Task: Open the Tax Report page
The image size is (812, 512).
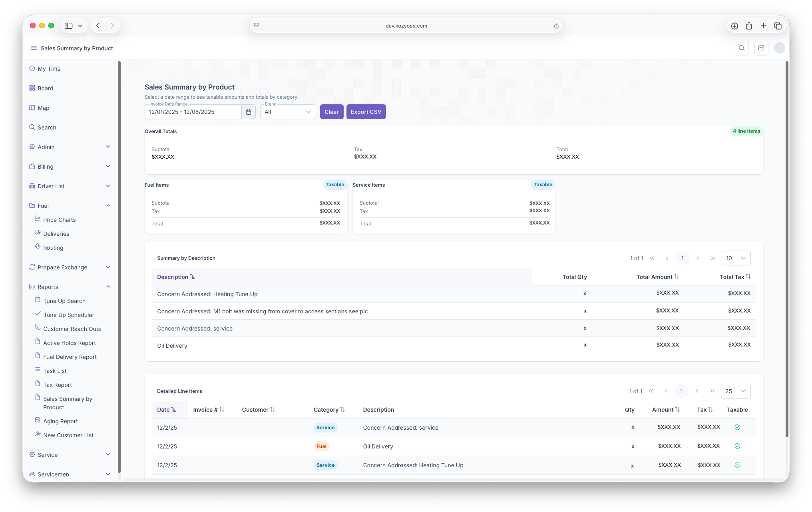Action: [x=58, y=385]
